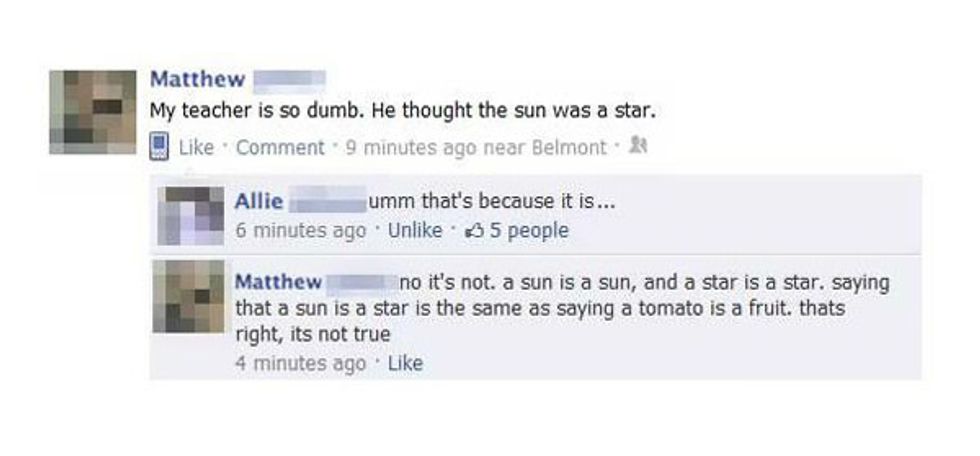980x456 pixels.
Task: Click the thumbs-up icon beside 5 people
Action: [475, 230]
